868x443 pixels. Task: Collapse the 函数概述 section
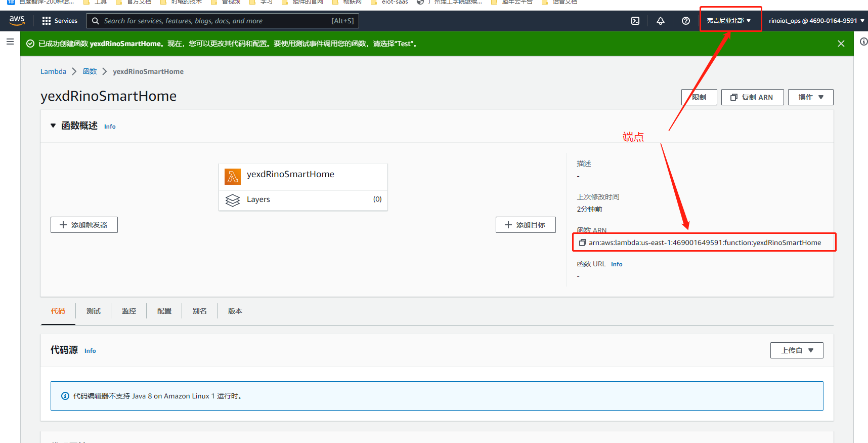click(53, 126)
